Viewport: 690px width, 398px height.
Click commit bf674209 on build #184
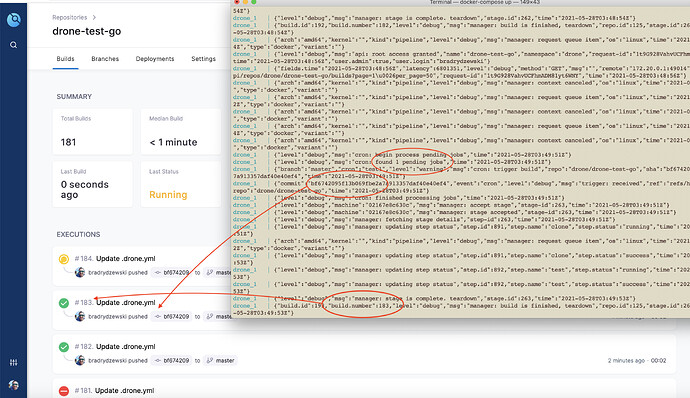[x=171, y=273]
